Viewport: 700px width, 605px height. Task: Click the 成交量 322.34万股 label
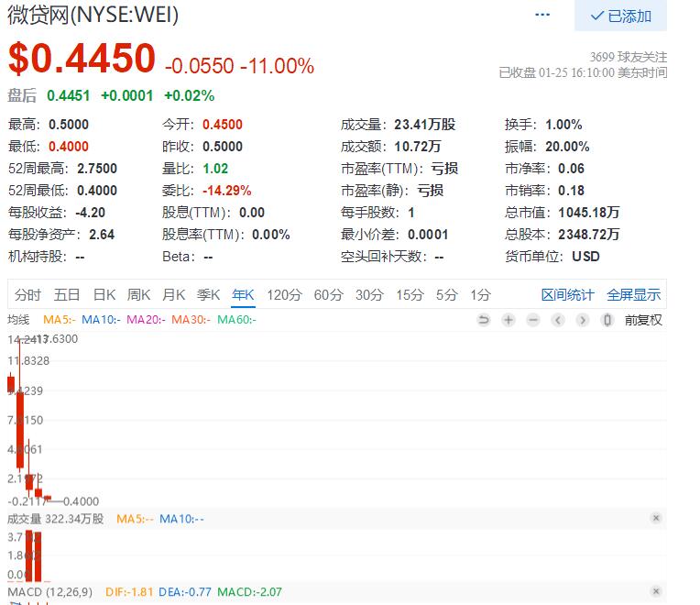(56, 519)
